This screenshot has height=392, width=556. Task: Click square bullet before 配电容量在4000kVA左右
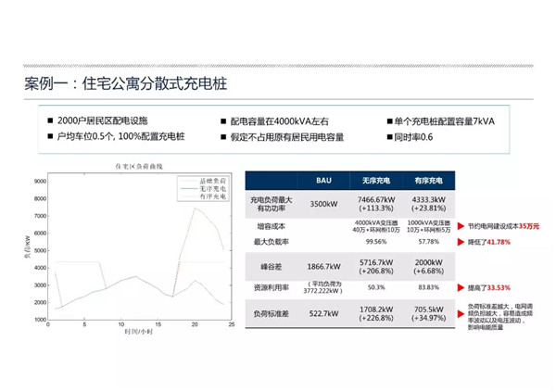pyautogui.click(x=222, y=121)
